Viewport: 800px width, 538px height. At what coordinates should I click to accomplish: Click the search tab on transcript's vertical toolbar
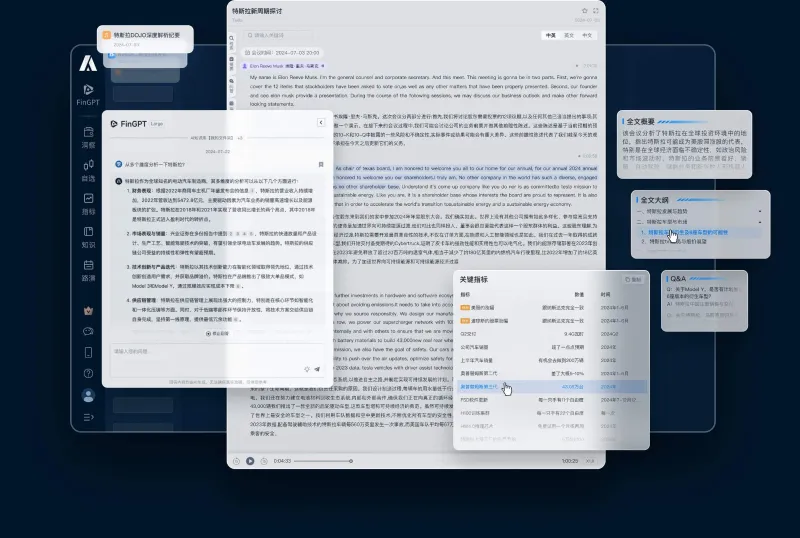[231, 42]
